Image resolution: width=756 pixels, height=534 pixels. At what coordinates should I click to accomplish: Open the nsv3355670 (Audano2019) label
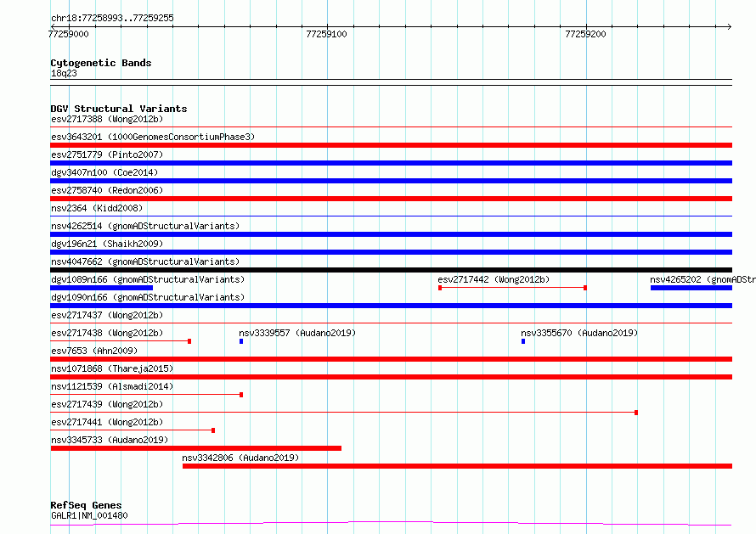[579, 333]
